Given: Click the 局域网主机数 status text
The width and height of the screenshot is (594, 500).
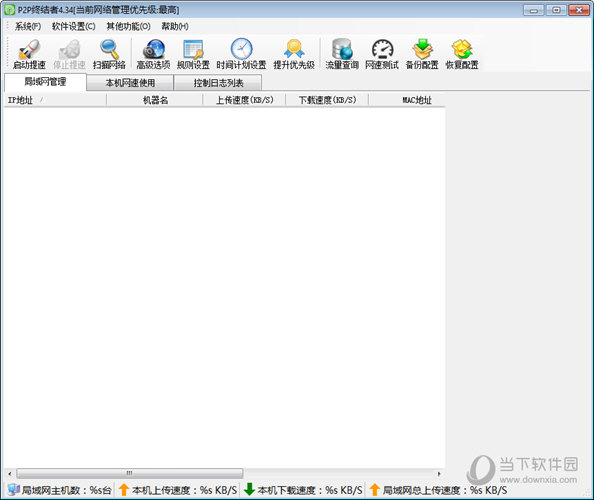Looking at the screenshot, I should pos(66,490).
